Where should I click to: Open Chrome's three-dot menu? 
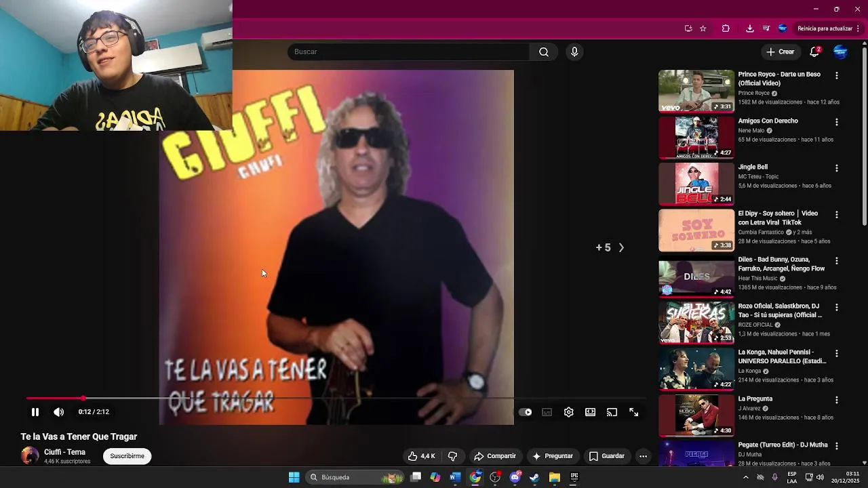tap(858, 28)
